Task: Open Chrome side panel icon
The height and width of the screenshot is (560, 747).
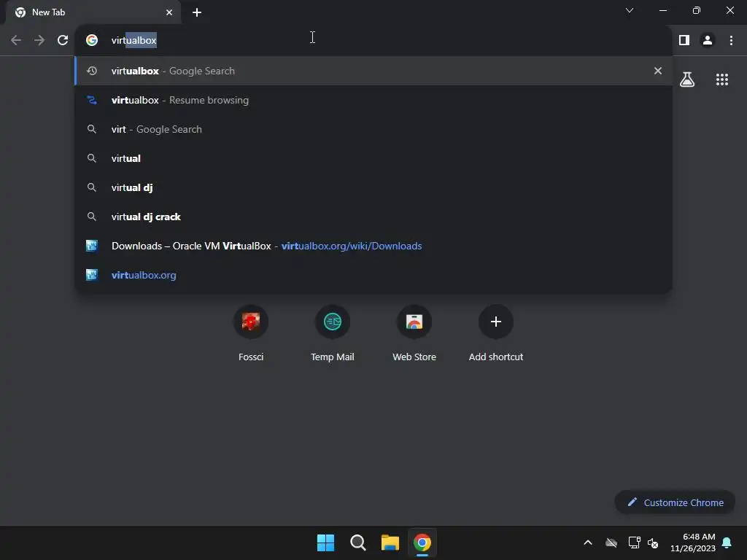Action: click(684, 41)
